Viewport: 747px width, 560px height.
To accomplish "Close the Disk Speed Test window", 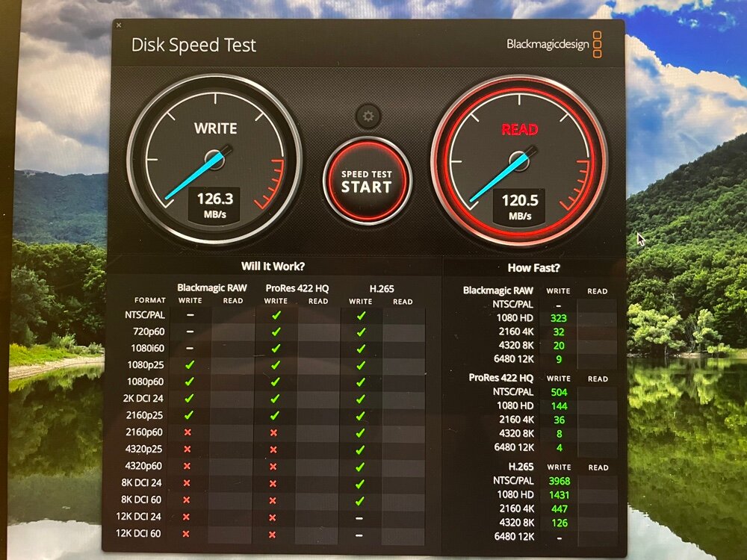I will (119, 25).
